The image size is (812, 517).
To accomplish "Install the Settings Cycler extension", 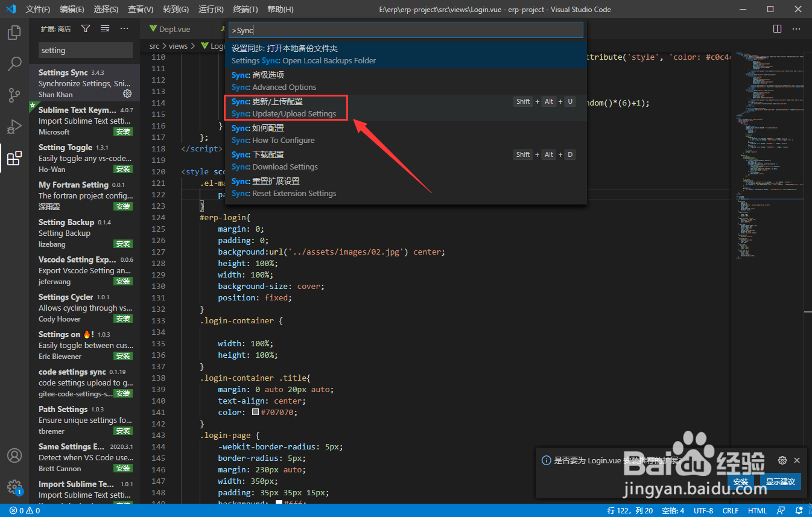I will pos(123,319).
